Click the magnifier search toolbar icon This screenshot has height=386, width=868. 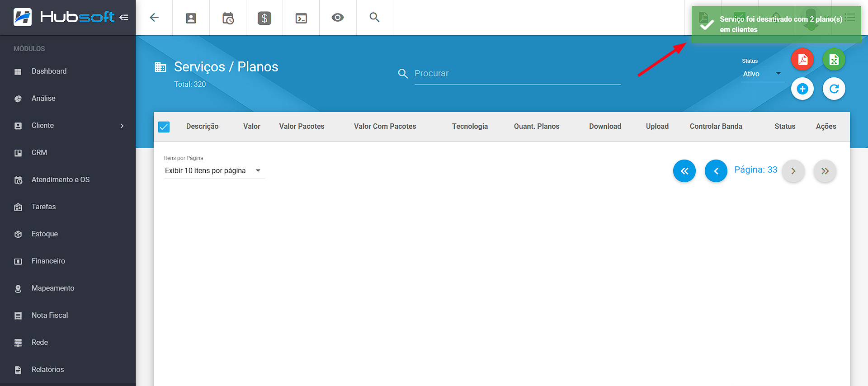(374, 17)
